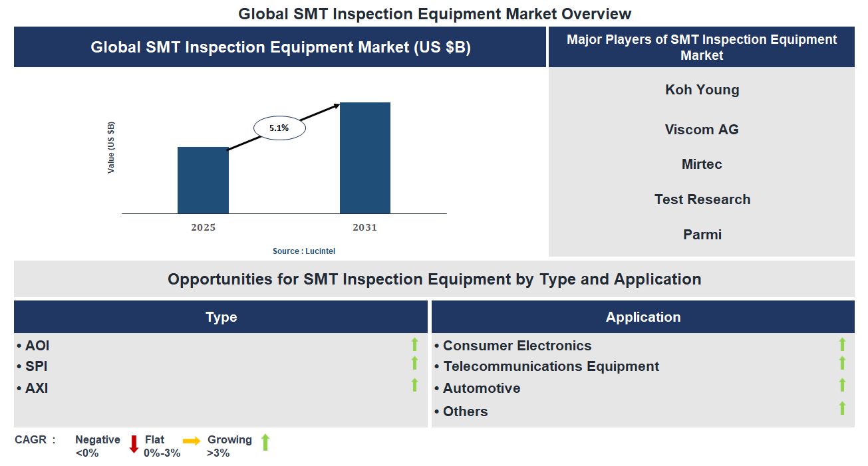Click the green growth arrow next to AOI

pos(414,344)
